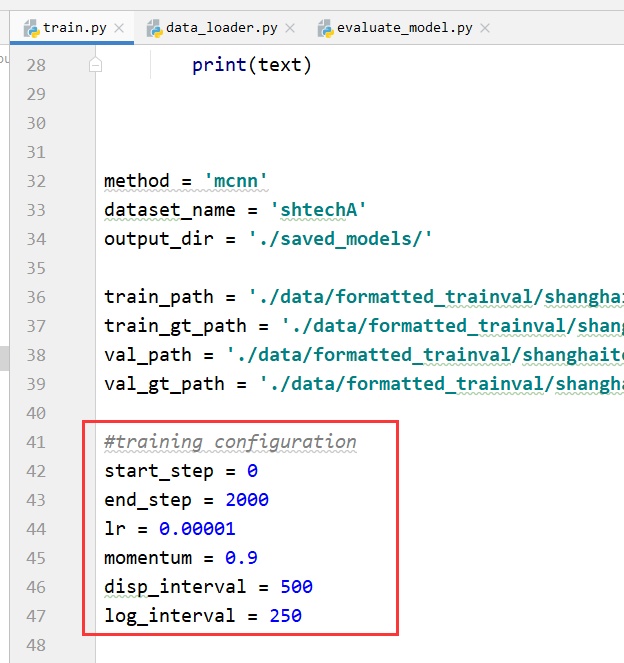Switch to the train.py tab

[x=72, y=28]
